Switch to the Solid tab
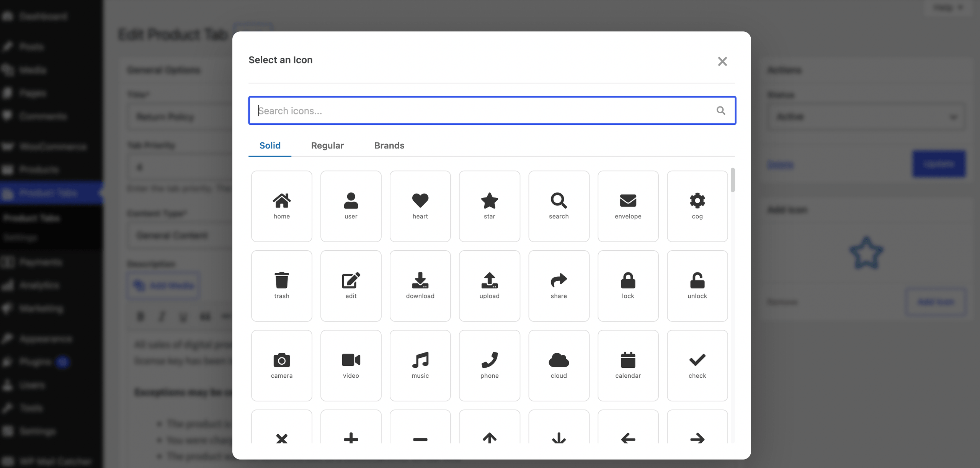 [270, 145]
